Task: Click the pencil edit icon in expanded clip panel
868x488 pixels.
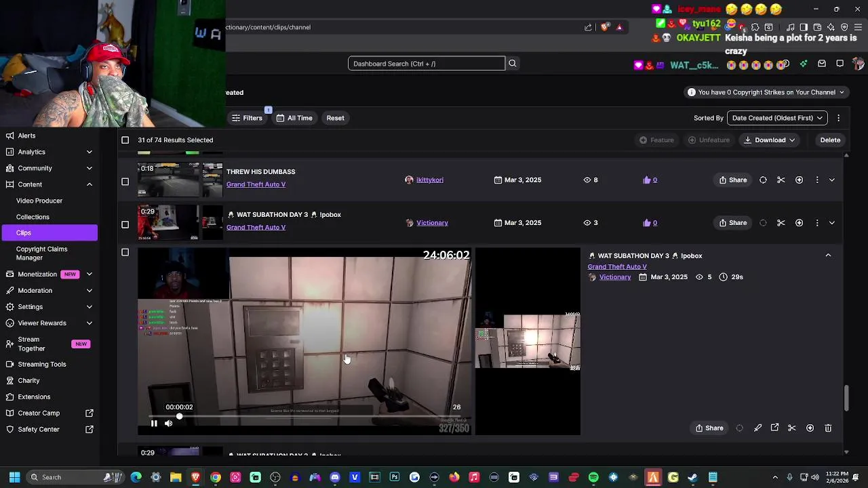Action: [757, 428]
